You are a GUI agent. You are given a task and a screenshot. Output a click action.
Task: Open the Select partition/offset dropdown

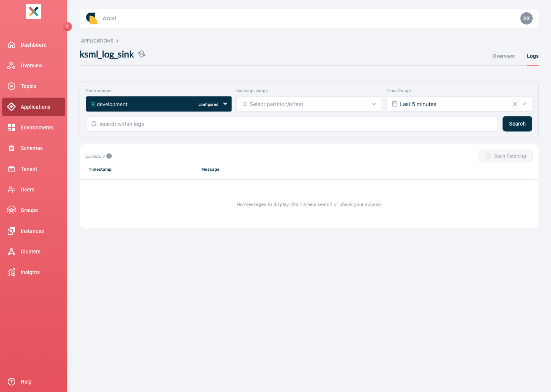click(x=309, y=104)
